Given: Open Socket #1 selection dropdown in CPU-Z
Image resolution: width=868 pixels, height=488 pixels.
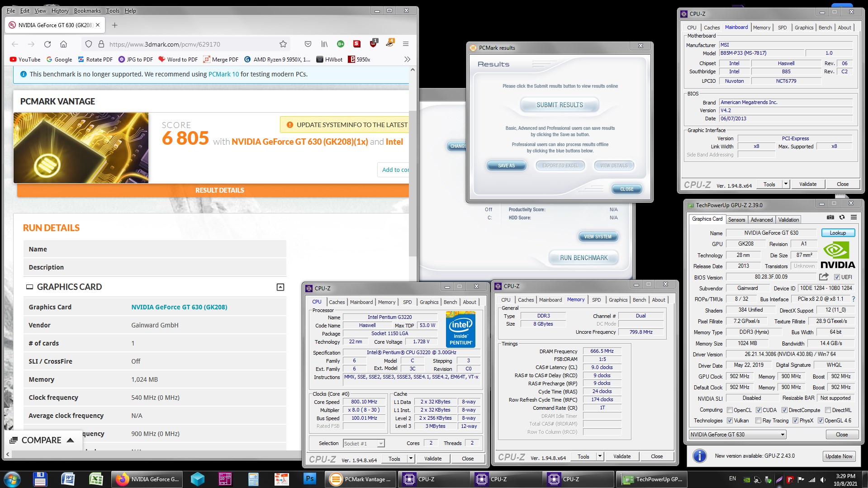Looking at the screenshot, I should [364, 443].
